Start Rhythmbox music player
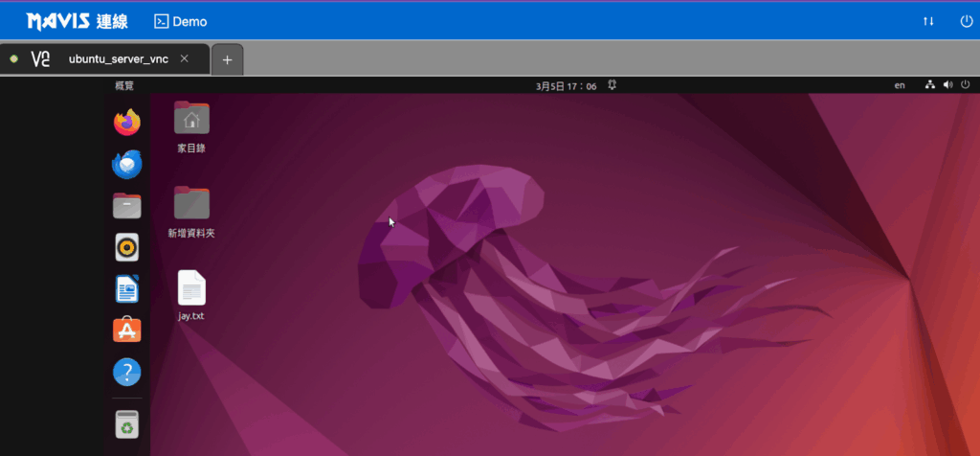 127,248
